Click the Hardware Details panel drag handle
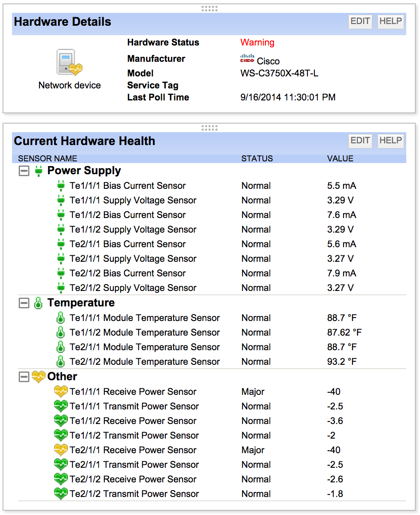 tap(210, 8)
